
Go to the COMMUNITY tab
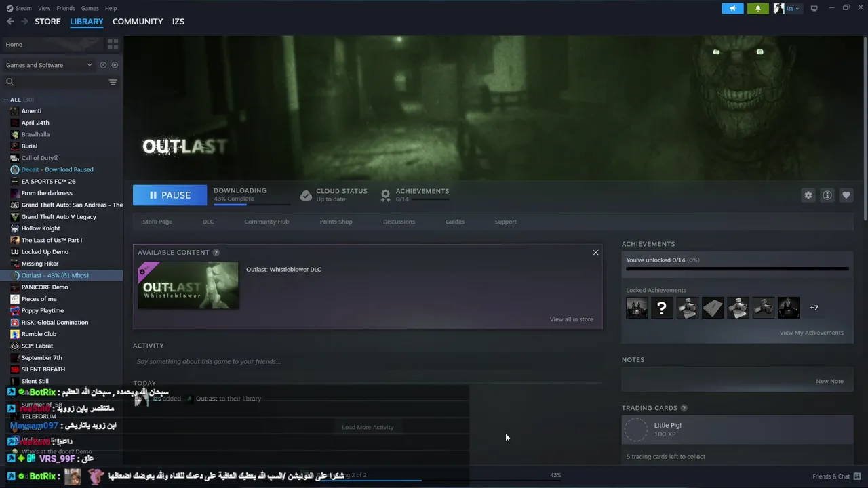[x=138, y=22]
